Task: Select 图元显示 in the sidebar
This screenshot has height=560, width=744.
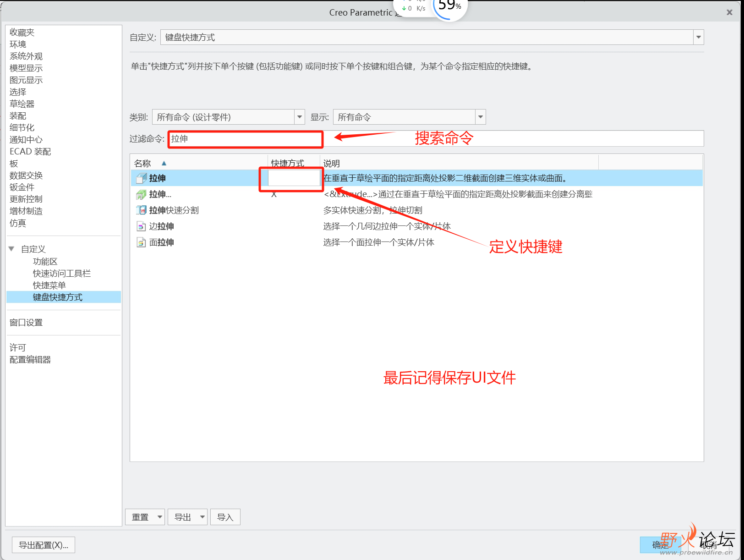Action: pyautogui.click(x=26, y=80)
